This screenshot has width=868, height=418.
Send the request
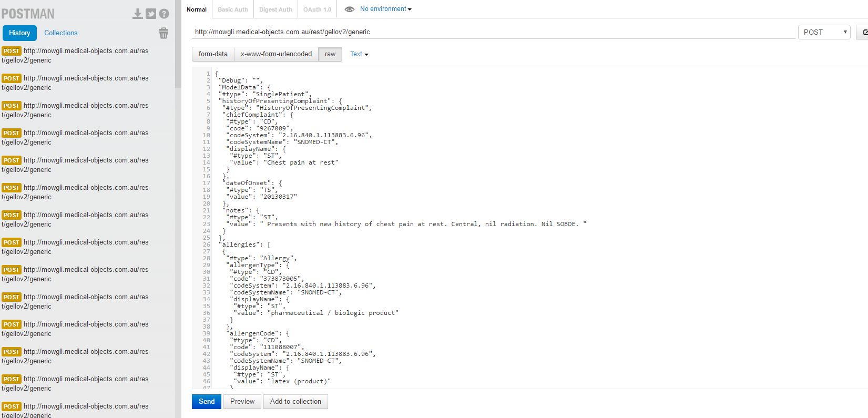(x=207, y=402)
